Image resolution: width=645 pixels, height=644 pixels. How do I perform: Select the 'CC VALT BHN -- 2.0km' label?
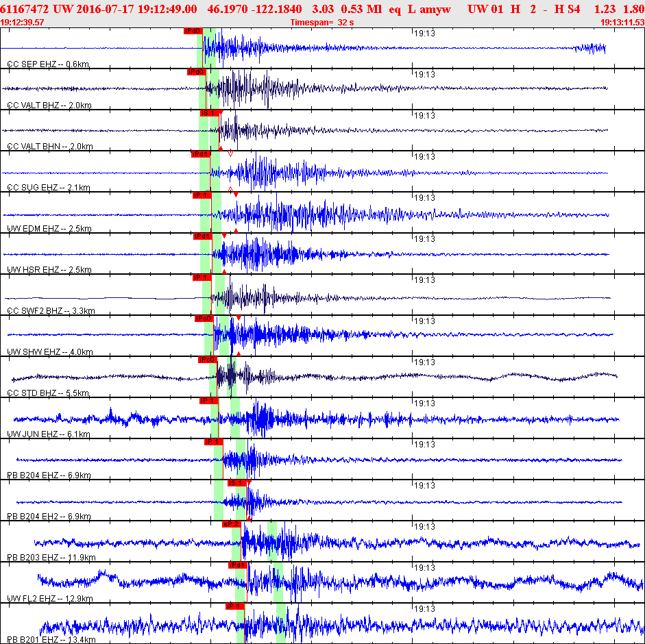[x=50, y=147]
